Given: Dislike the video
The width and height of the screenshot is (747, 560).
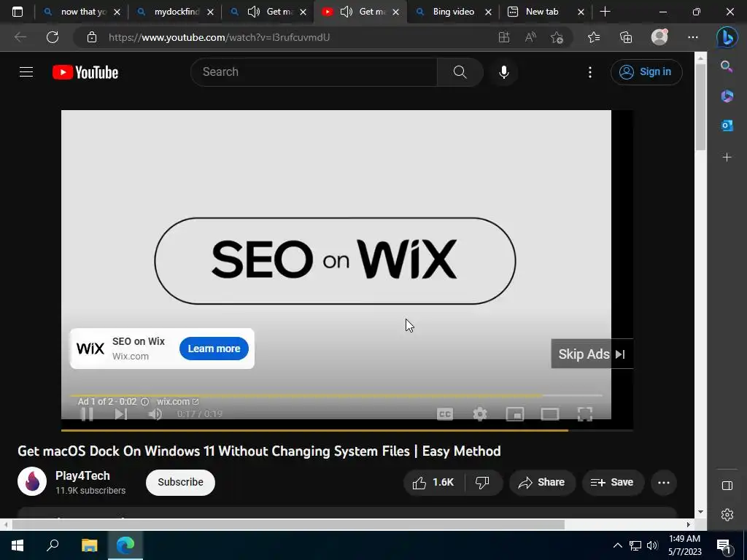Looking at the screenshot, I should (x=483, y=483).
